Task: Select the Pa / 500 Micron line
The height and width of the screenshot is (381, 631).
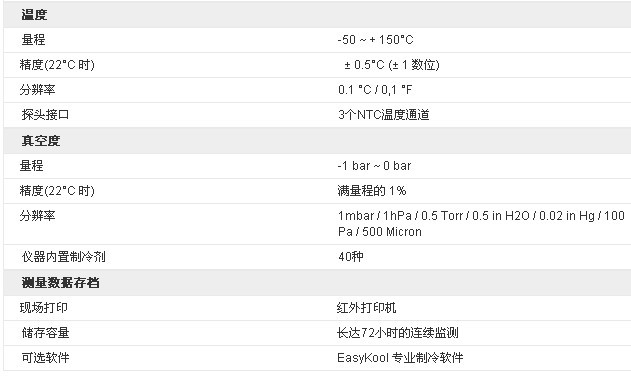Action: [x=379, y=232]
